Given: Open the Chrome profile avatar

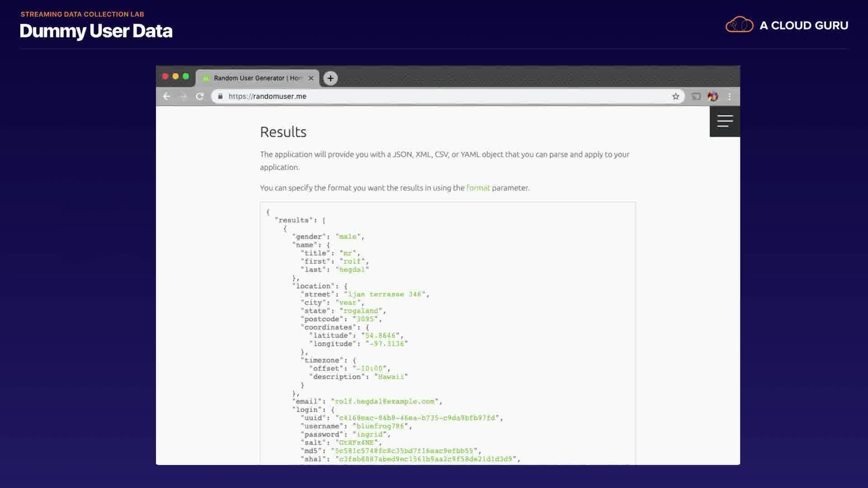Looking at the screenshot, I should click(x=713, y=96).
